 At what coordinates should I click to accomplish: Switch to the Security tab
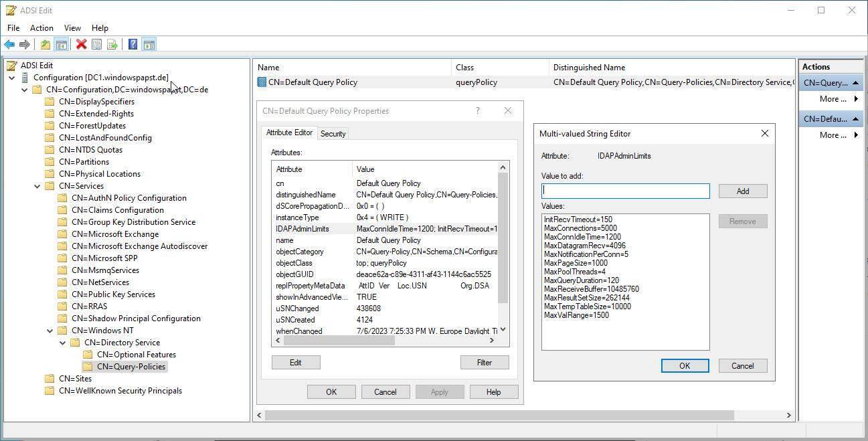(333, 134)
